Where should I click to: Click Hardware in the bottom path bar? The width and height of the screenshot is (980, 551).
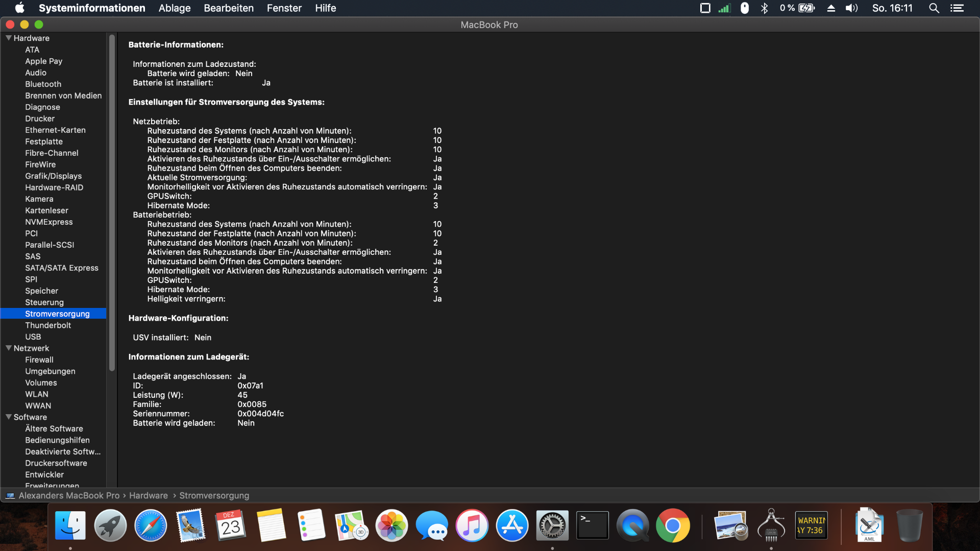coord(148,495)
